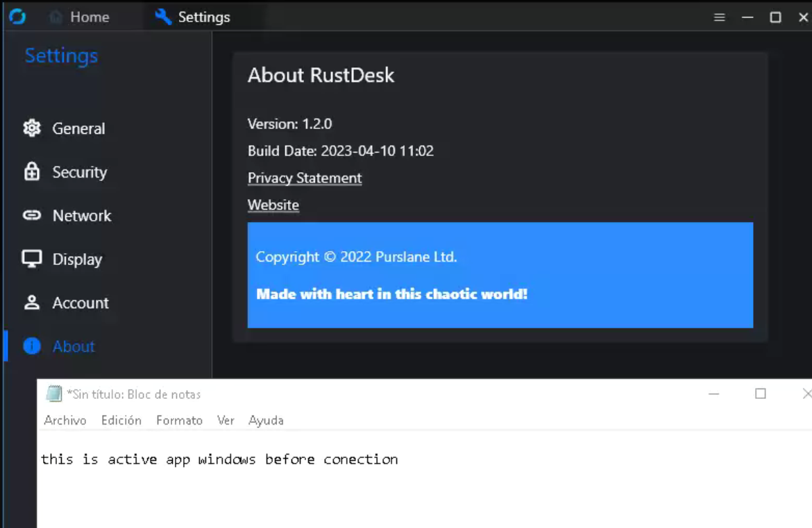Click the RustDesk logo in the title bar
This screenshot has height=528, width=812.
17,17
